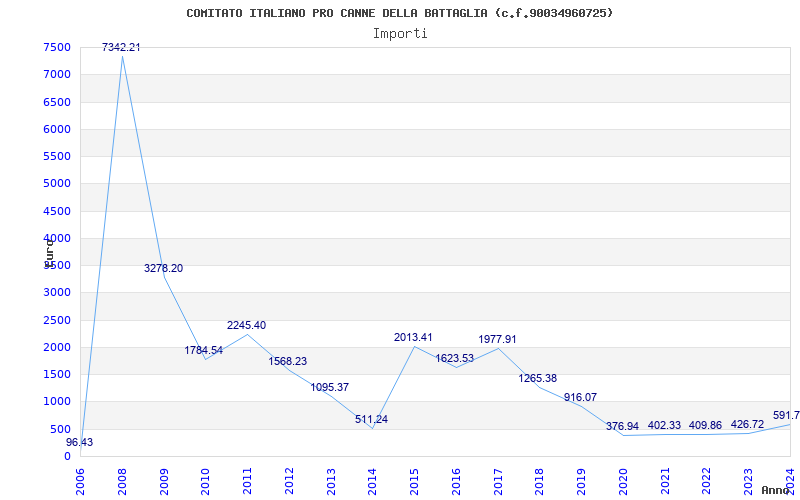Screen dimensions: 800x500
Task: Select the 511.24 data label
Action: [x=371, y=419]
